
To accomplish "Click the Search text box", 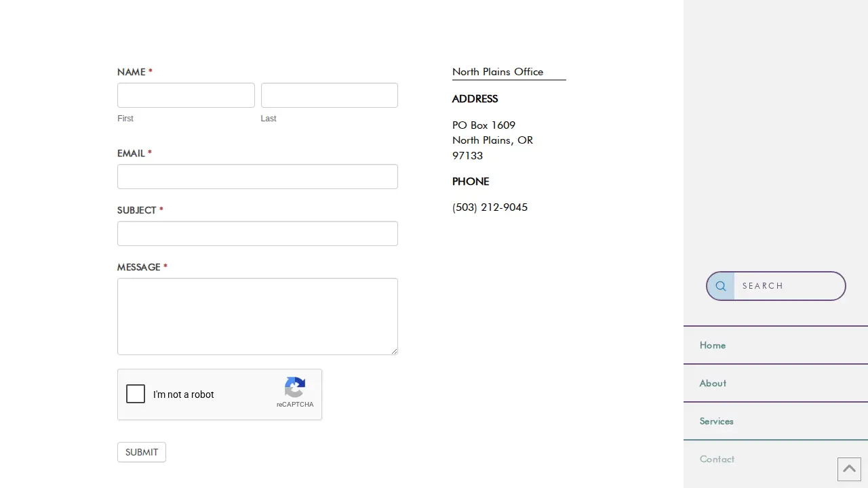I will click(x=789, y=286).
